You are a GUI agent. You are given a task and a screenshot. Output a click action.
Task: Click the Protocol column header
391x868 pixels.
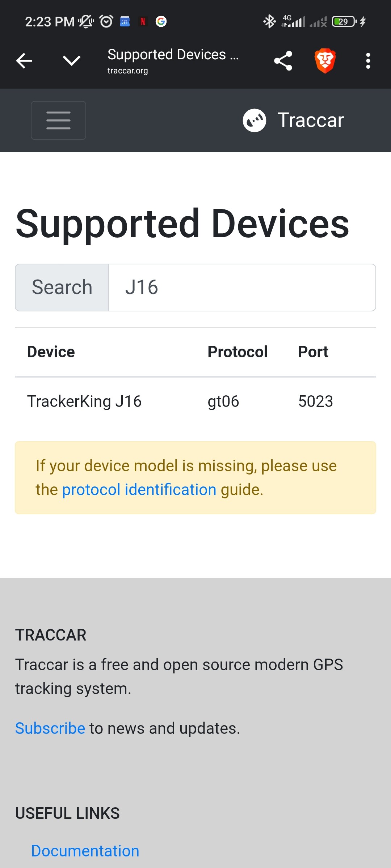tap(237, 352)
